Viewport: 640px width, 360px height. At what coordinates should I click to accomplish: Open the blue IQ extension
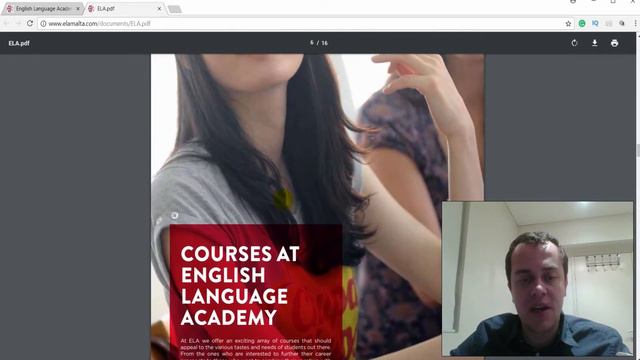[x=595, y=24]
